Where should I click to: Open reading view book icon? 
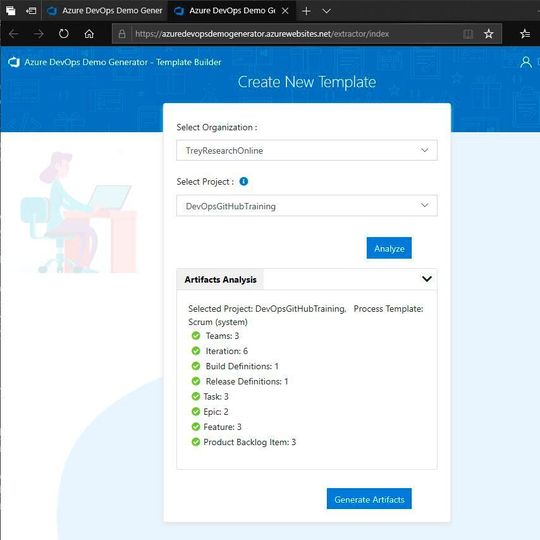468,34
